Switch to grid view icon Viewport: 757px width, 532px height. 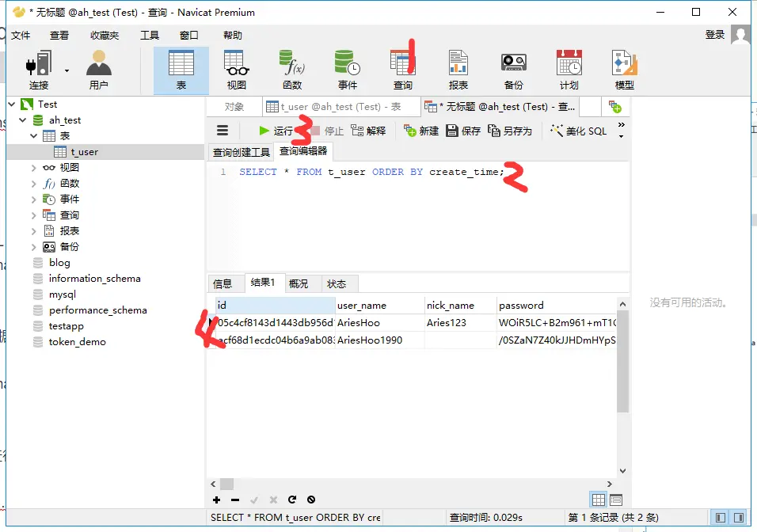pyautogui.click(x=598, y=500)
